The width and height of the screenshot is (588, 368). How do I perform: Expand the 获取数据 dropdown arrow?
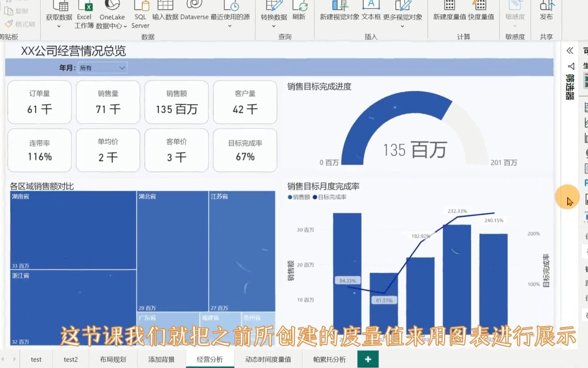pos(59,26)
